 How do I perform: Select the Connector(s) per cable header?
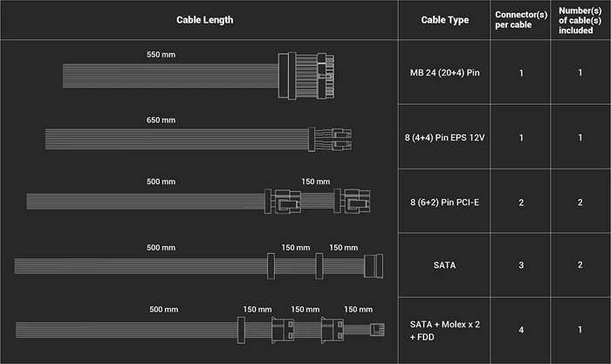point(521,19)
